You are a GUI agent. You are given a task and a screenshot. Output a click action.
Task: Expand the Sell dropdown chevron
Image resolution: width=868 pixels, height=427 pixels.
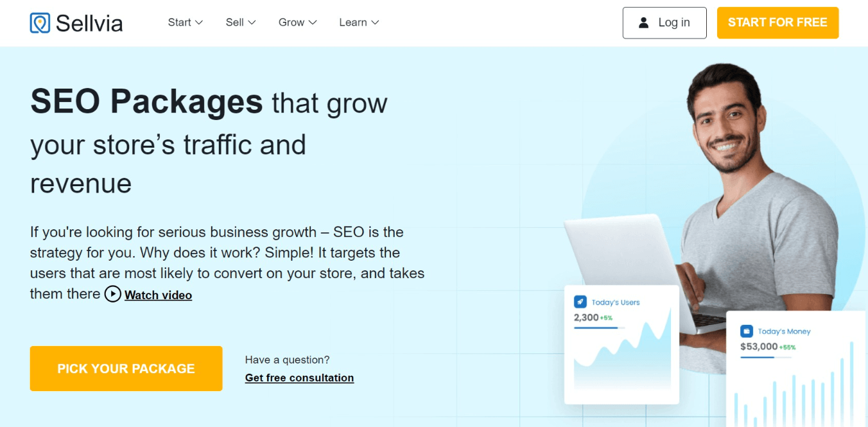(252, 22)
